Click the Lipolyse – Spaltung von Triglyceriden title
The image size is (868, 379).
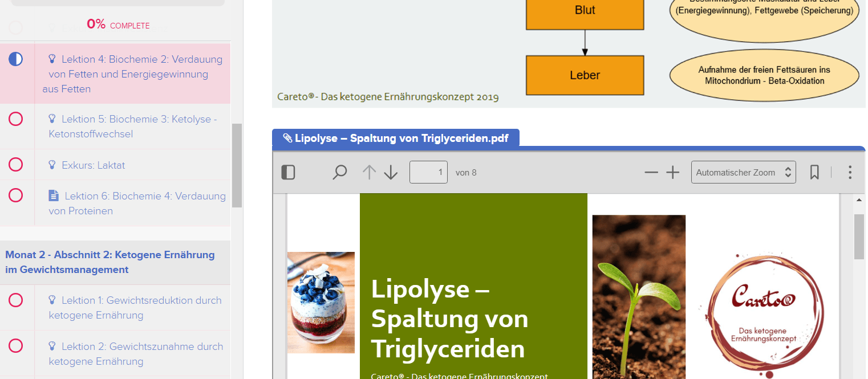[448, 319]
